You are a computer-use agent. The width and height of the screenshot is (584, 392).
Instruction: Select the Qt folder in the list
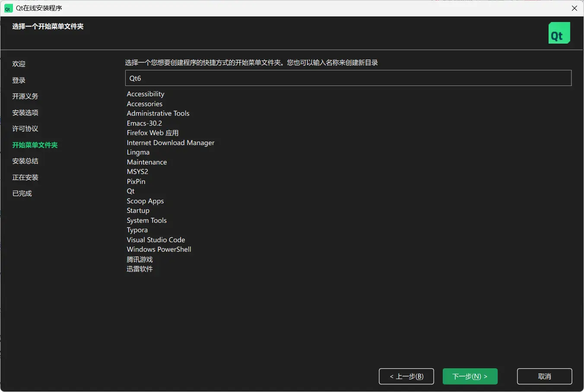click(130, 191)
